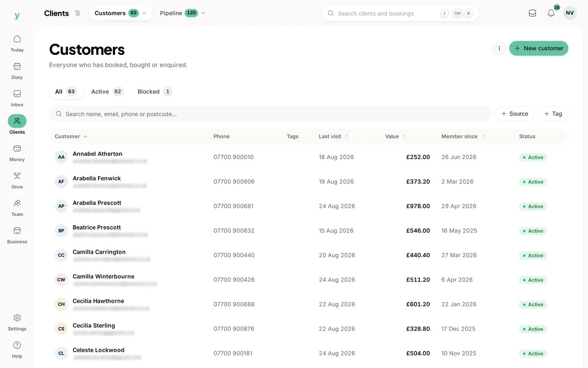Add a Tag filter

[x=553, y=114]
